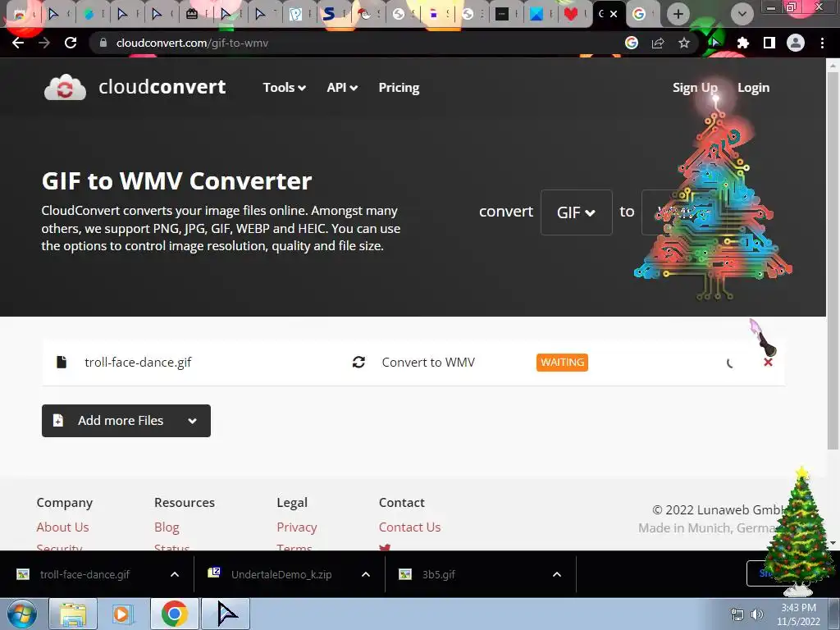Click the address bar URL
Screen dimensions: 840x630
point(192,43)
